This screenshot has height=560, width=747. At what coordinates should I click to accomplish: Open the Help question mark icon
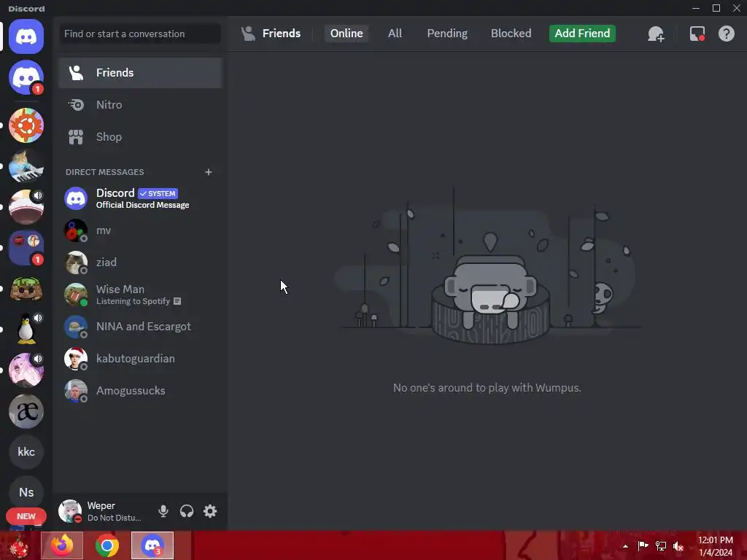(726, 34)
